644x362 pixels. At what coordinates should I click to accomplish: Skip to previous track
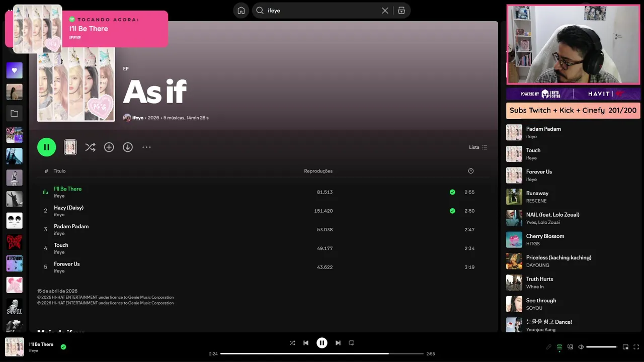point(306,343)
